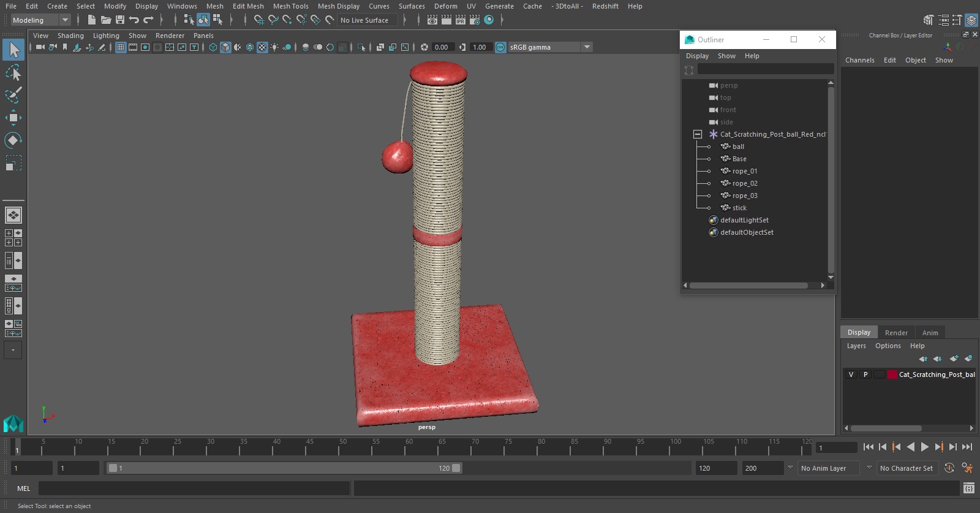Click the No Live Surface field
Image resolution: width=980 pixels, height=513 pixels.
[x=367, y=20]
